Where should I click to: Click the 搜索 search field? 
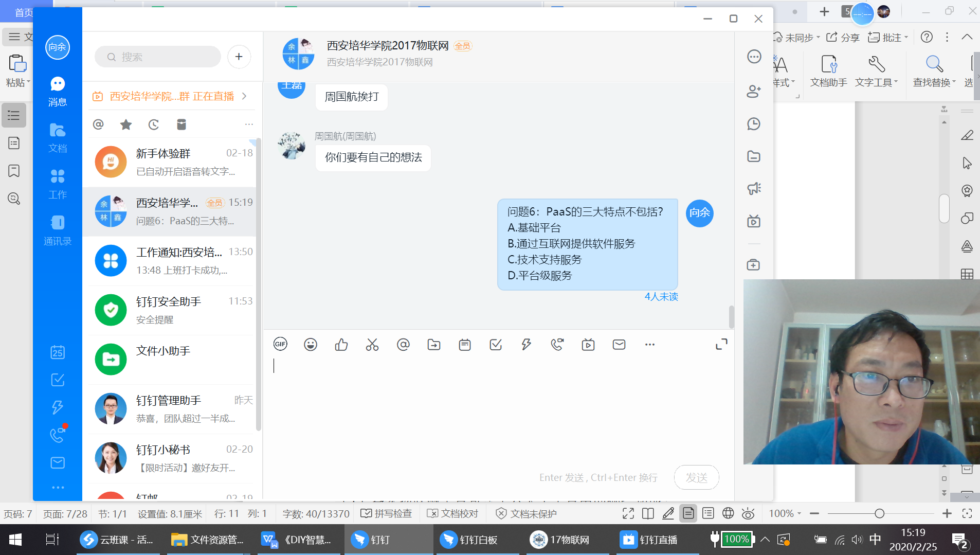(x=158, y=57)
